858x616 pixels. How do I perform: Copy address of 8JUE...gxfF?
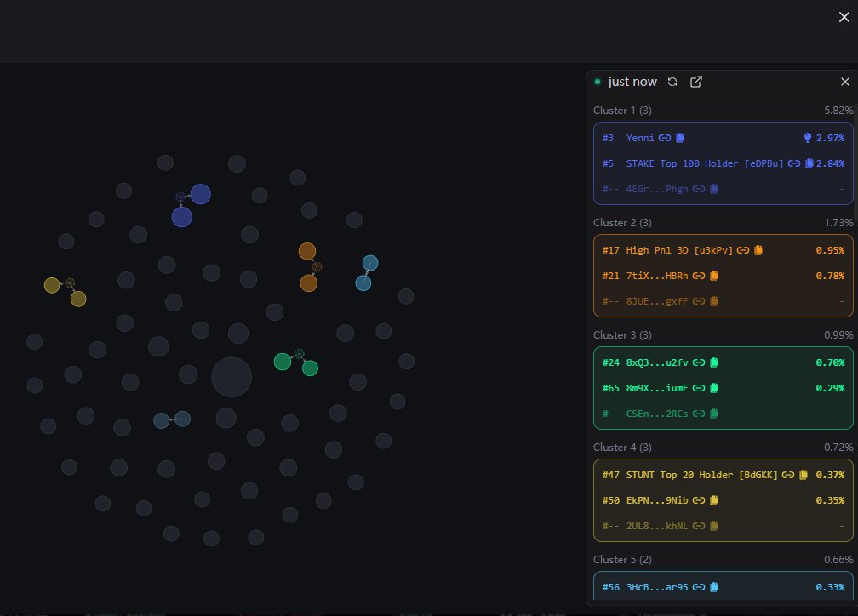714,301
